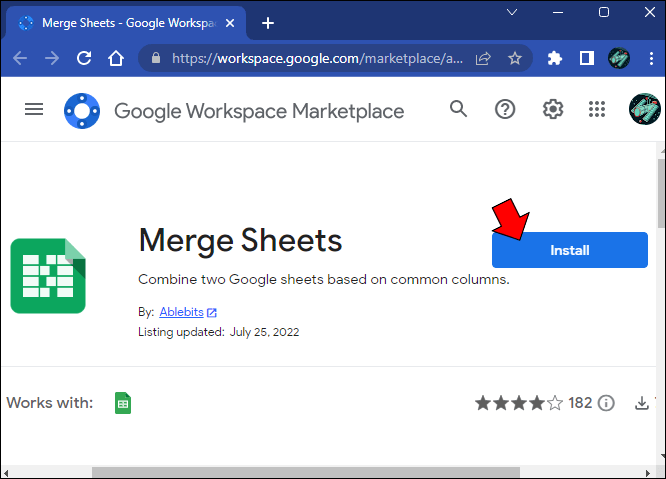Open the Marketplace settings gear icon
666x479 pixels.
(x=552, y=109)
